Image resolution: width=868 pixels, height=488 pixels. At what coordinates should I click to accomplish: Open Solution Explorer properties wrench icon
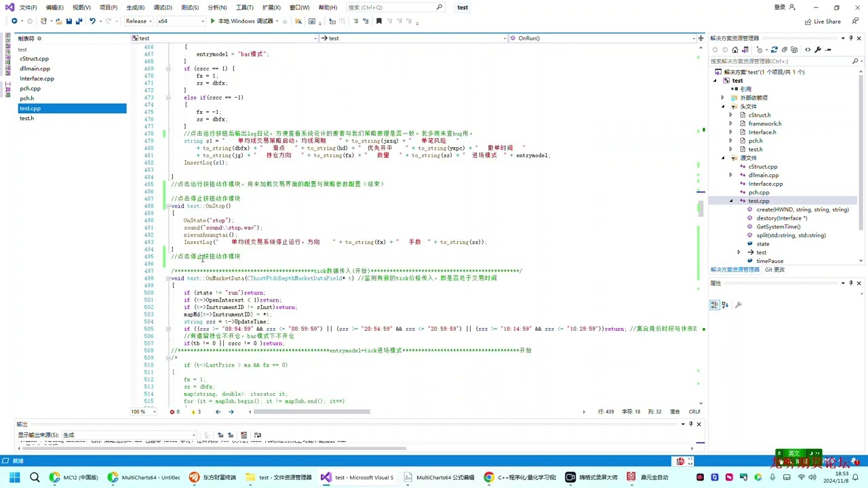[x=818, y=49]
